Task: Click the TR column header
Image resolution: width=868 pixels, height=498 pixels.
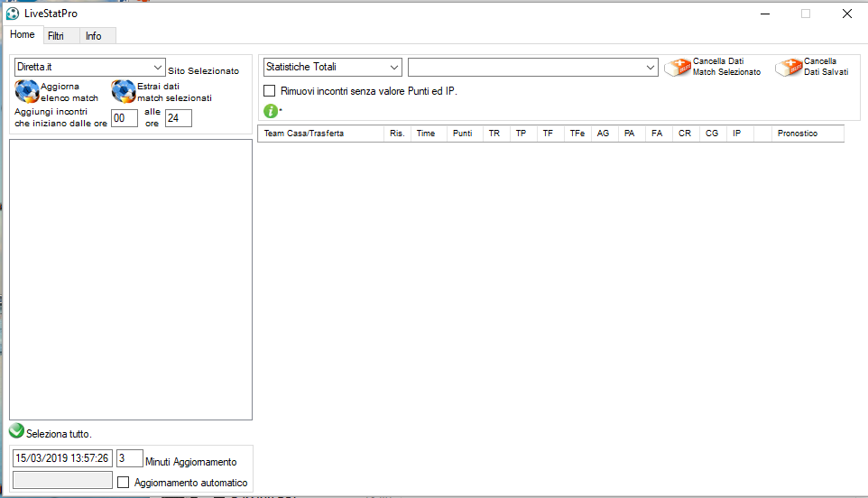Action: click(496, 134)
